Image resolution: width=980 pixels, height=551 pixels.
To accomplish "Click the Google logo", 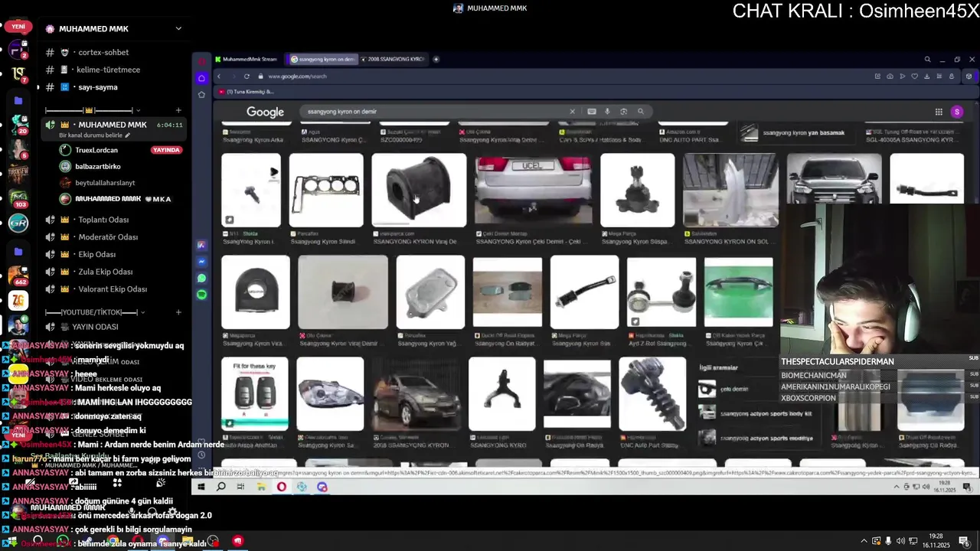I will (x=265, y=112).
